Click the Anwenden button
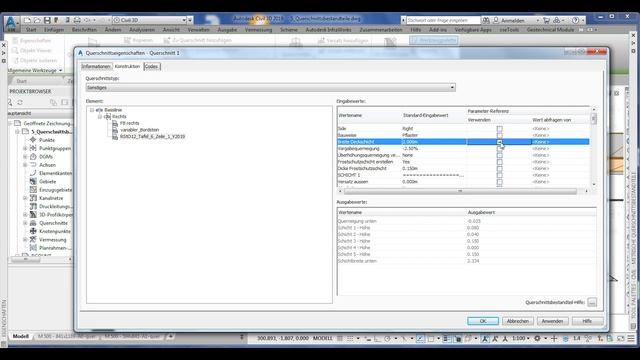 click(x=552, y=321)
